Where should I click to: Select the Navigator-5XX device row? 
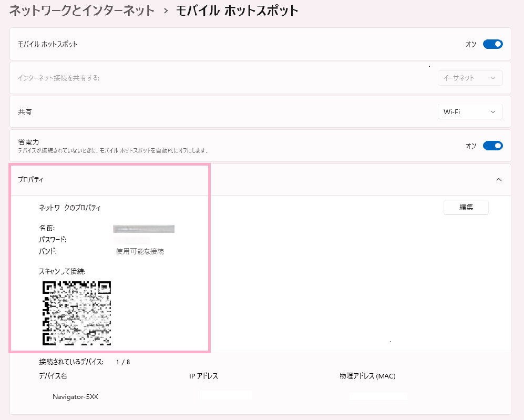coord(75,397)
